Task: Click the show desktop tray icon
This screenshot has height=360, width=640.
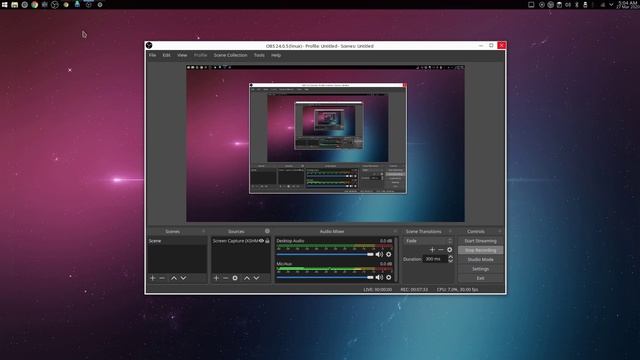Action: (x=531, y=5)
